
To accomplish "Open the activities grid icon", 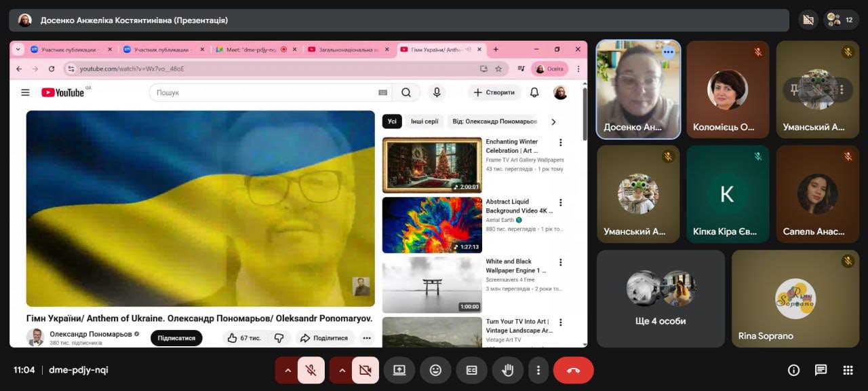I will coord(848,370).
